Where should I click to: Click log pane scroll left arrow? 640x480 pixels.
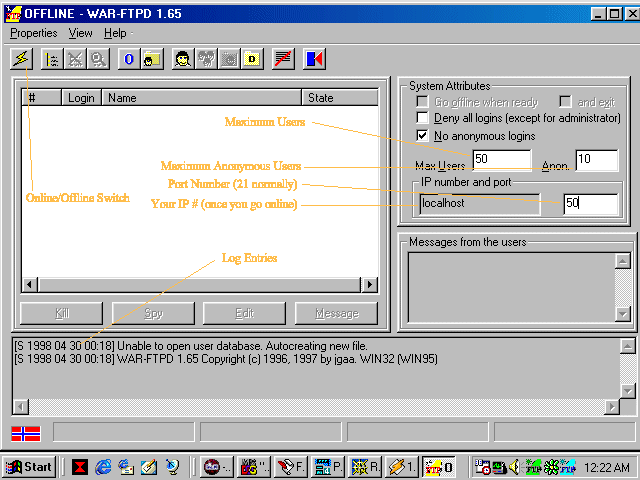tap(20, 407)
